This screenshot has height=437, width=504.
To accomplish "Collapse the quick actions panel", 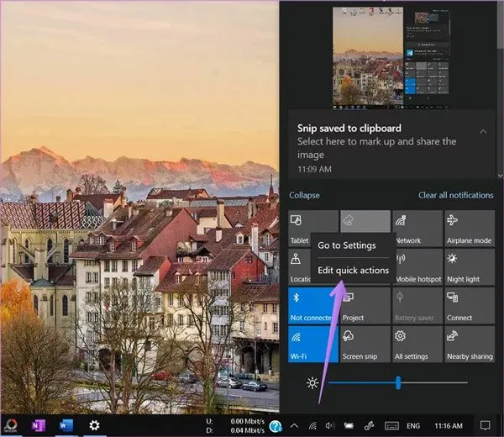I will (304, 195).
